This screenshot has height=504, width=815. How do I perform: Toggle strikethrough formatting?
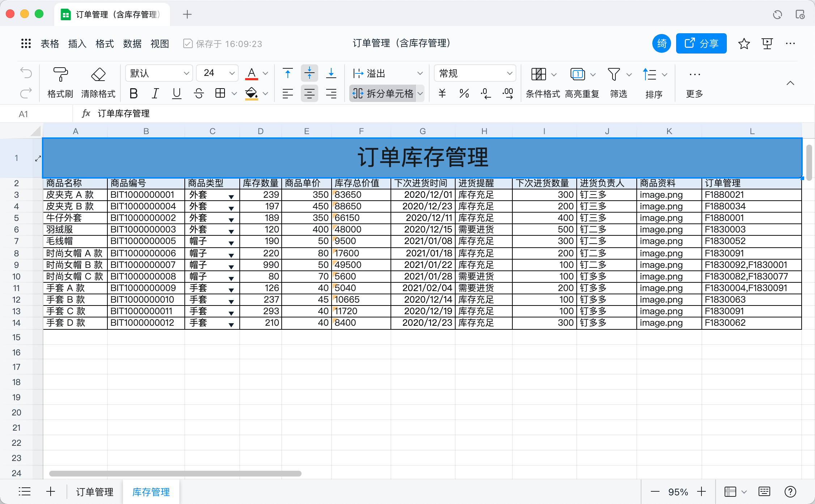click(x=198, y=94)
